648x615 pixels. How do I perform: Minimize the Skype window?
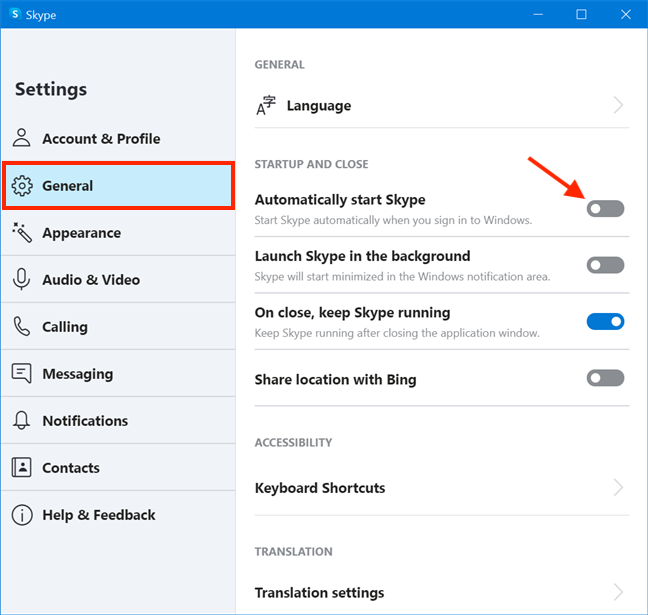(x=538, y=14)
